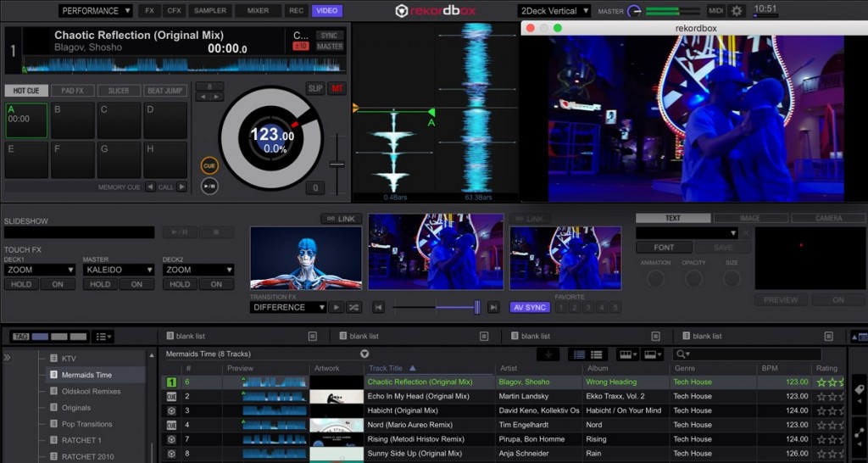Screen dimensions: 868x463
Task: Jump the video crossfader fully right
Action: point(493,307)
